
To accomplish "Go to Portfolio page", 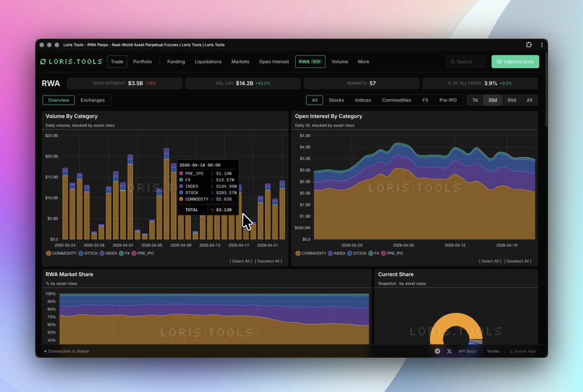I will coord(142,62).
